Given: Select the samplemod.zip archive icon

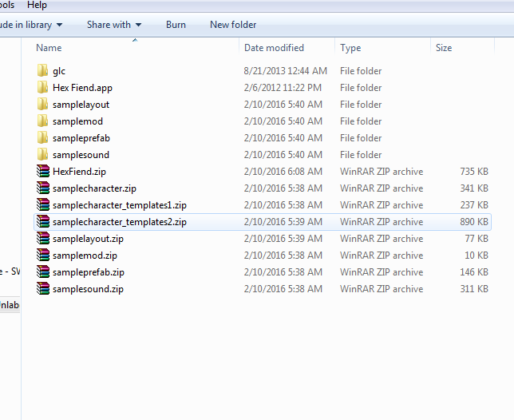Looking at the screenshot, I should (x=43, y=255).
